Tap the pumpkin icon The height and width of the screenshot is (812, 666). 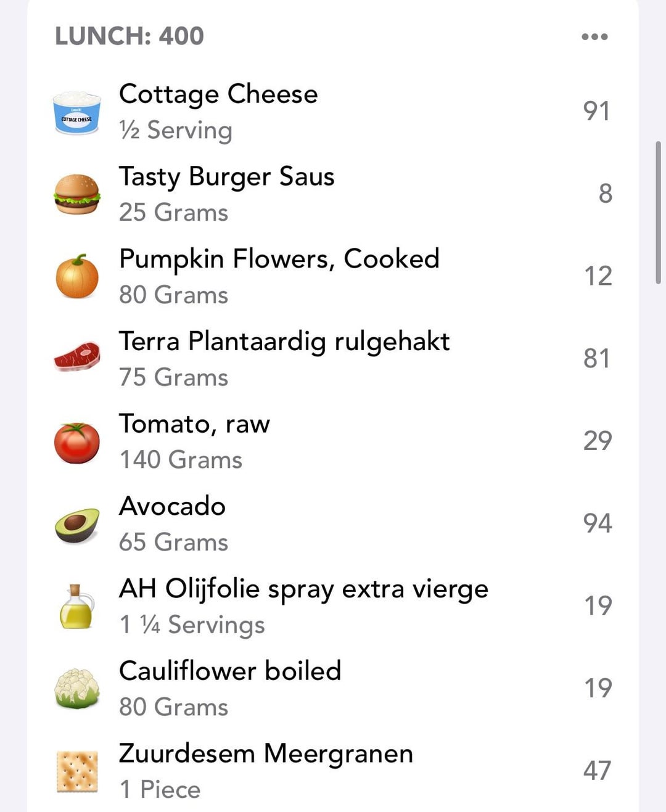(76, 276)
